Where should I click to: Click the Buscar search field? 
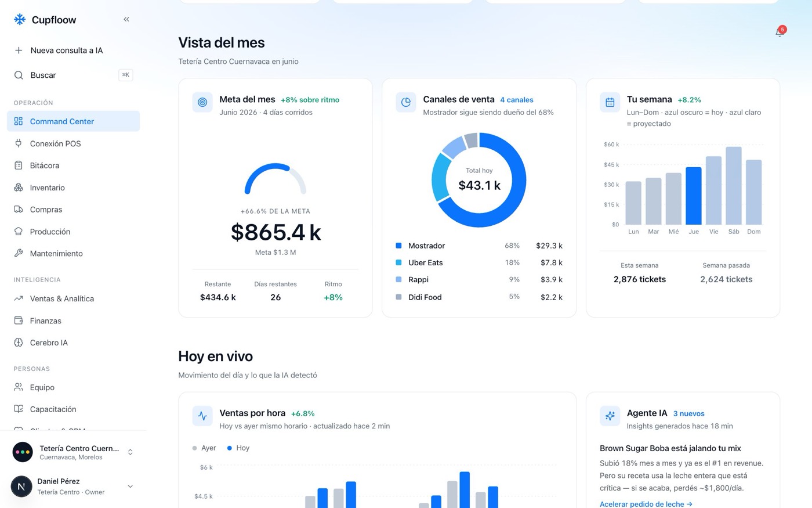pos(73,75)
